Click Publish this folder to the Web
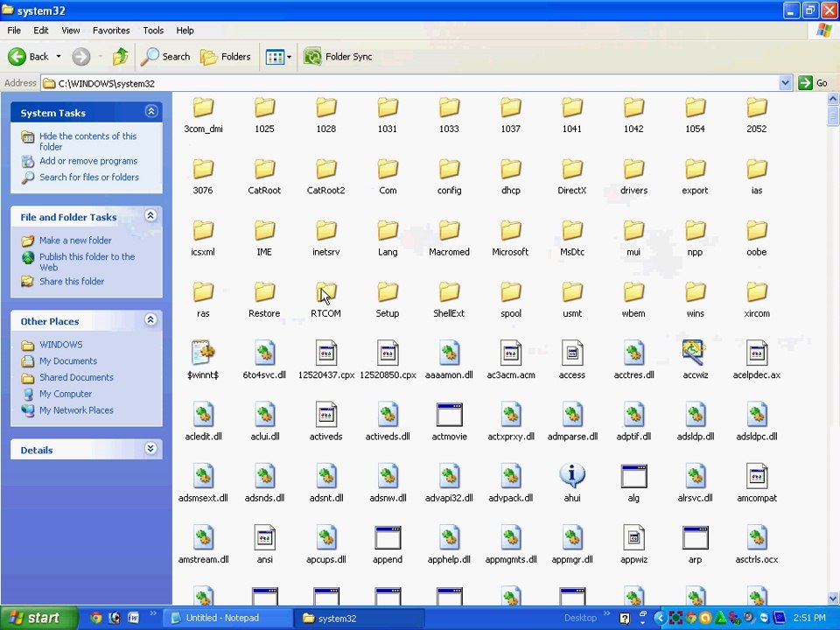The width and height of the screenshot is (840, 630). pos(87,262)
